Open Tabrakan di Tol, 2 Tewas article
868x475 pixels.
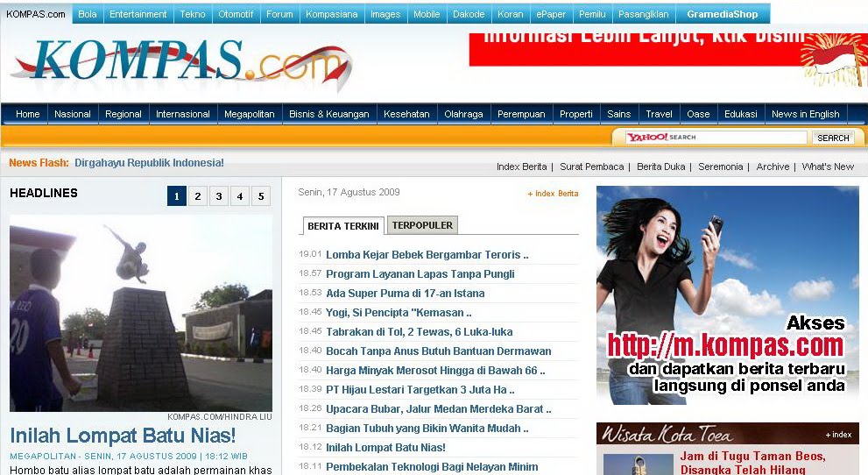coord(419,332)
